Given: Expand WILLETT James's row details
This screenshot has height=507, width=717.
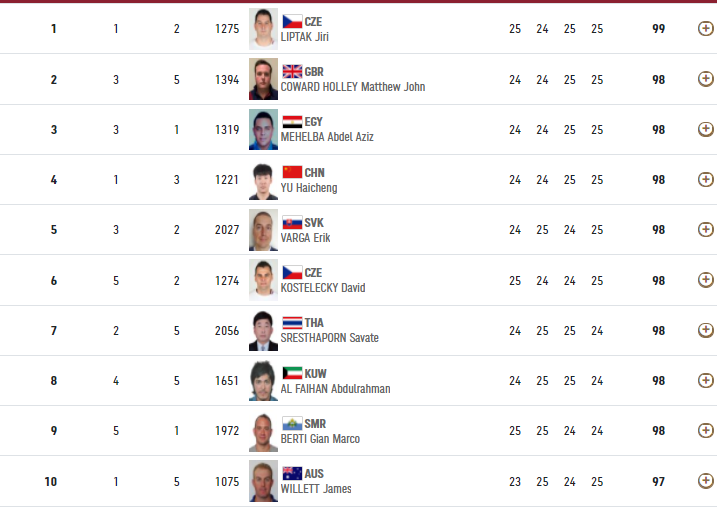Looking at the screenshot, I should click(x=706, y=481).
